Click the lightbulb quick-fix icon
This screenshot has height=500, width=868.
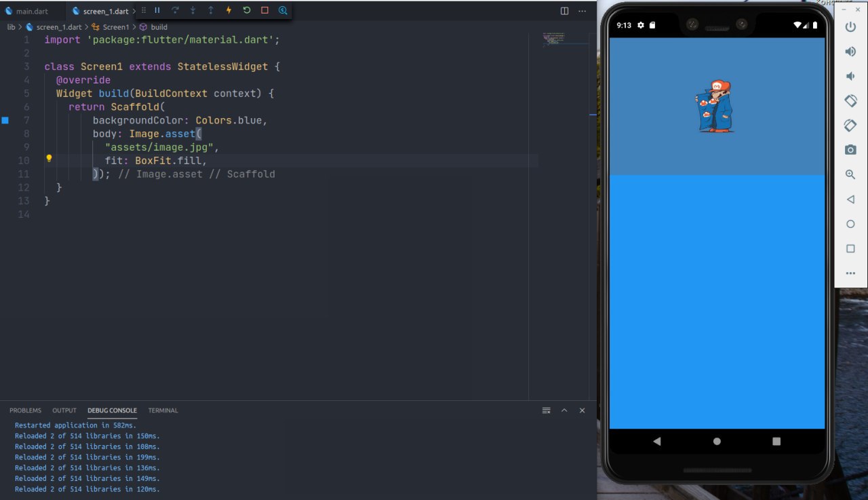[x=49, y=159]
